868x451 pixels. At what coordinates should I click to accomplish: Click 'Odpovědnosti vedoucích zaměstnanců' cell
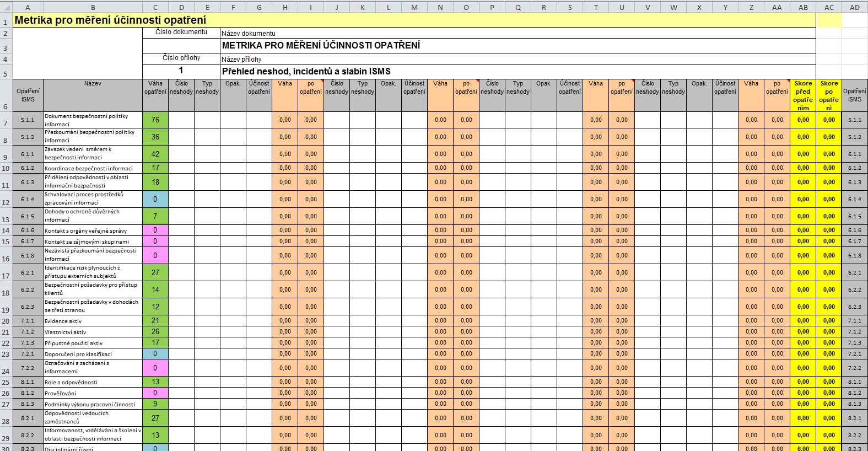pyautogui.click(x=93, y=418)
